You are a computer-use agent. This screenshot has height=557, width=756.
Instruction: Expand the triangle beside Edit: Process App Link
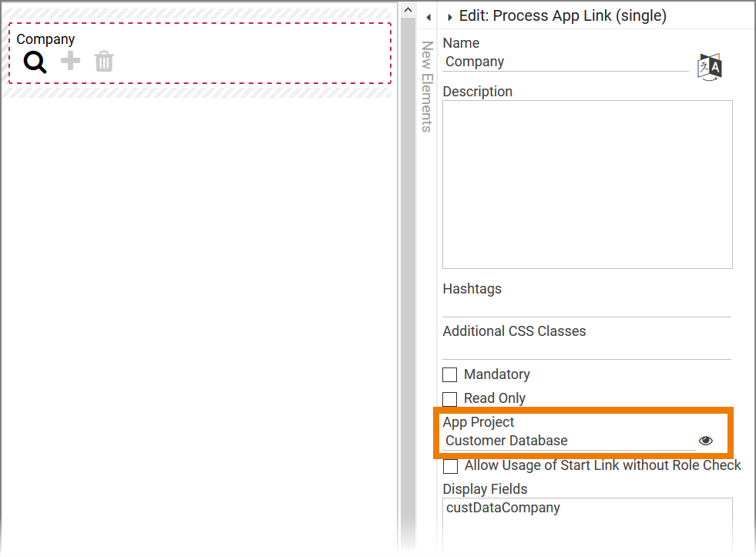pyautogui.click(x=449, y=16)
